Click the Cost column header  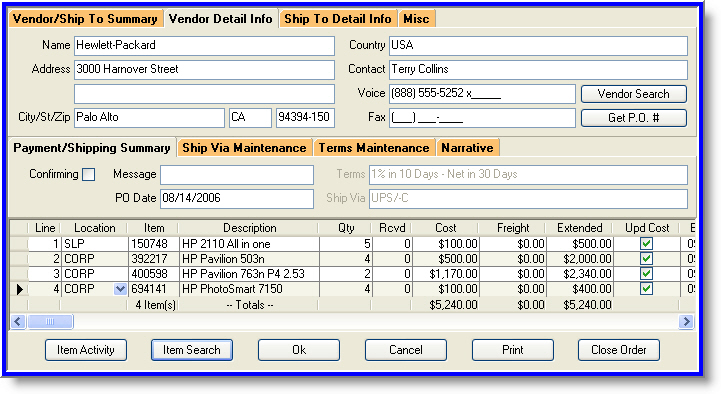pyautogui.click(x=446, y=228)
